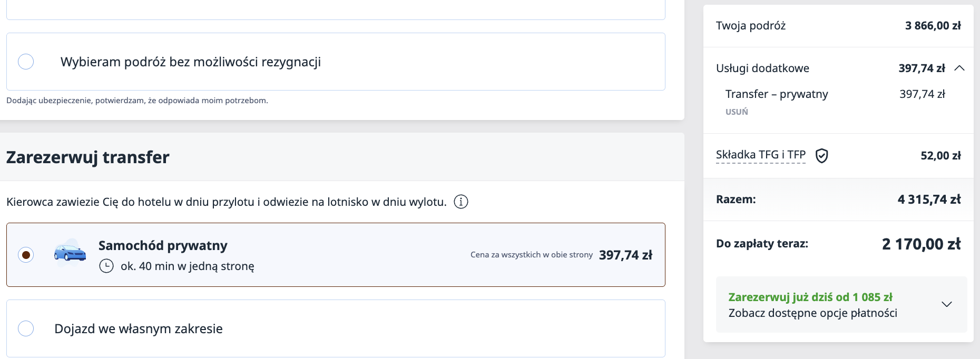Collapse the Usługi dodatkowe section chevron
The height and width of the screenshot is (359, 980).
[x=959, y=68]
